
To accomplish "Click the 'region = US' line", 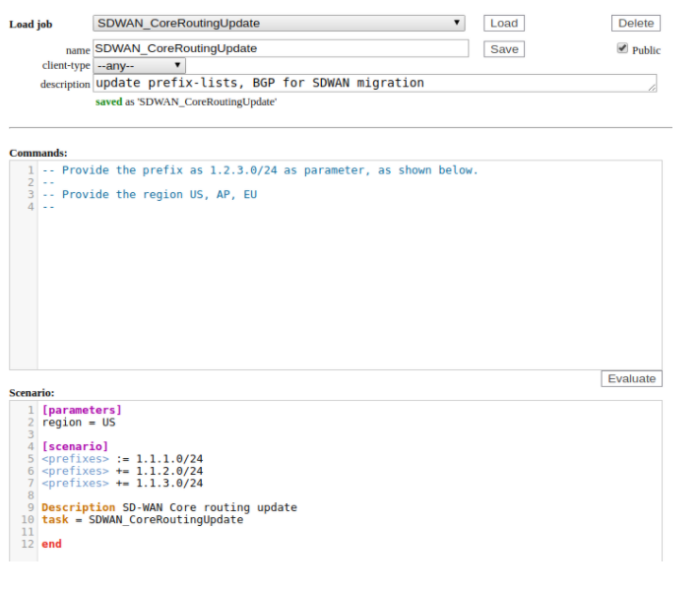I will (x=79, y=423).
